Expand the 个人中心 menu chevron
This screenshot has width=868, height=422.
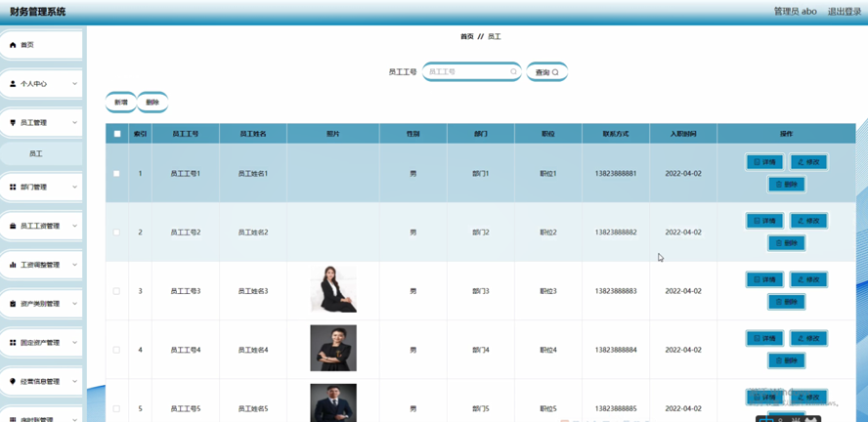(x=74, y=84)
